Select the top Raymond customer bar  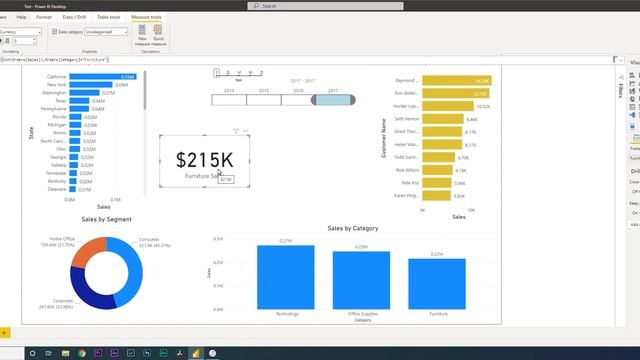(457, 80)
